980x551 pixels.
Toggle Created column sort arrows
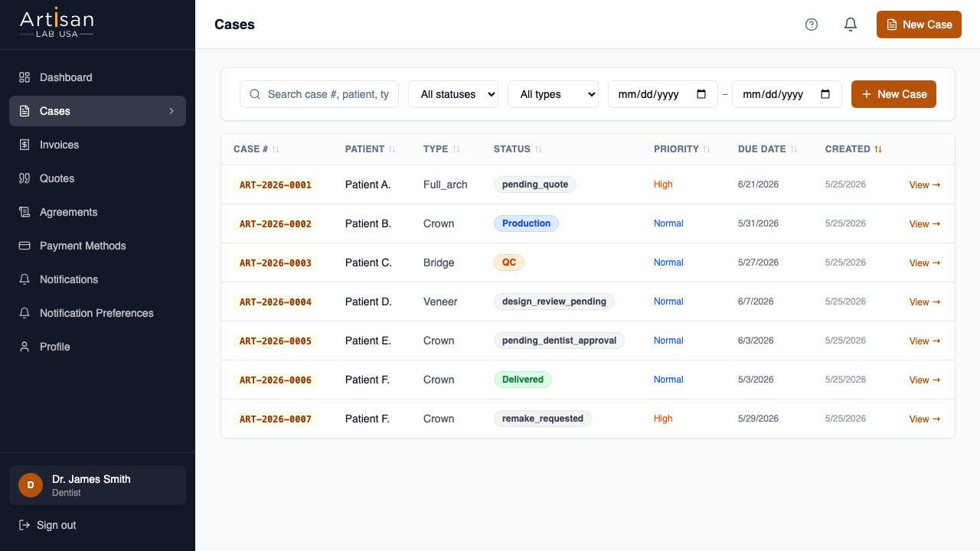(x=878, y=149)
